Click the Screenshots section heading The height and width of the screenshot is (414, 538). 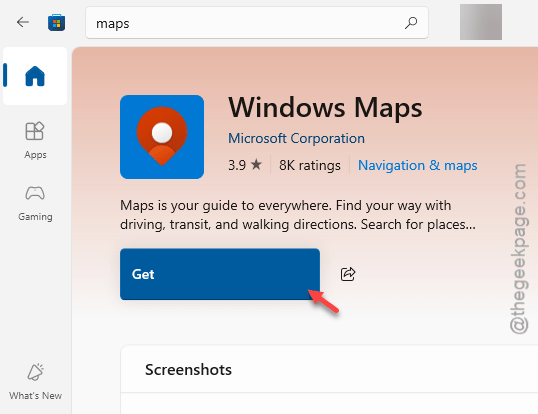pos(188,370)
